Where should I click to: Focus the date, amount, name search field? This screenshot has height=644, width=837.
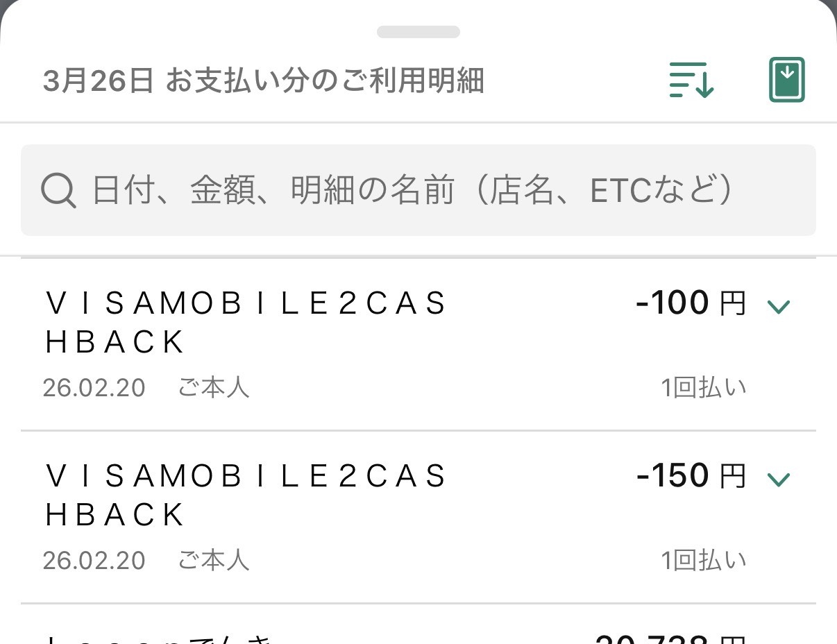[416, 190]
